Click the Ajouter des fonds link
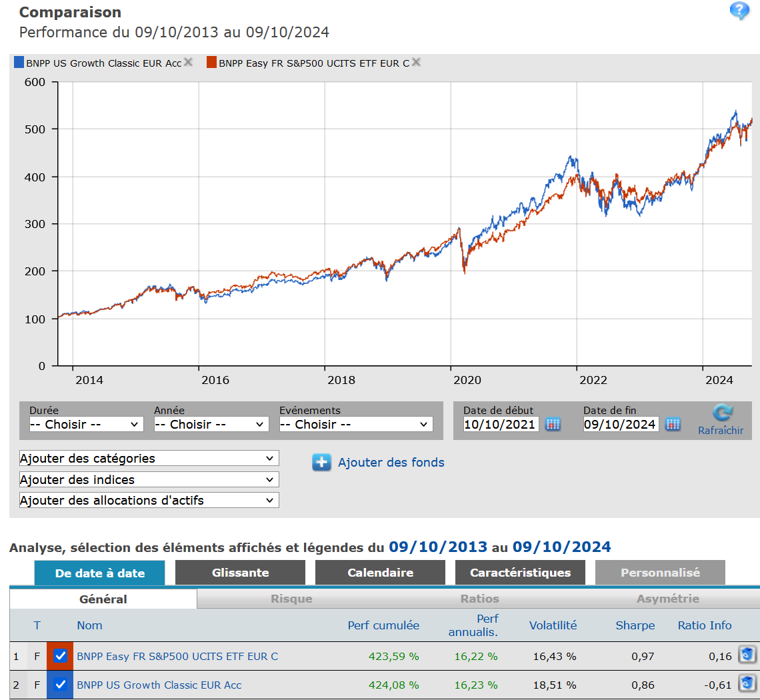This screenshot has width=760, height=700. [391, 463]
